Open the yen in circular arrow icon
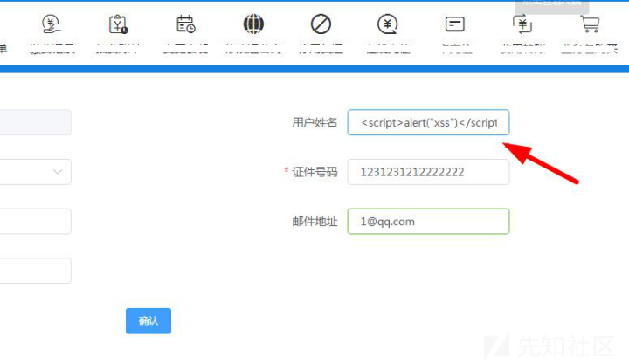This screenshot has height=364, width=629. click(388, 24)
